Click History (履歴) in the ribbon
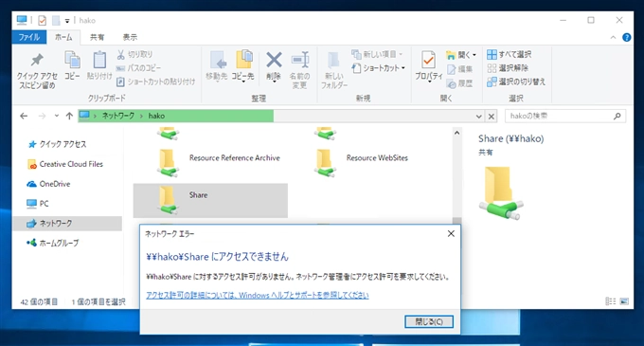 tap(460, 83)
